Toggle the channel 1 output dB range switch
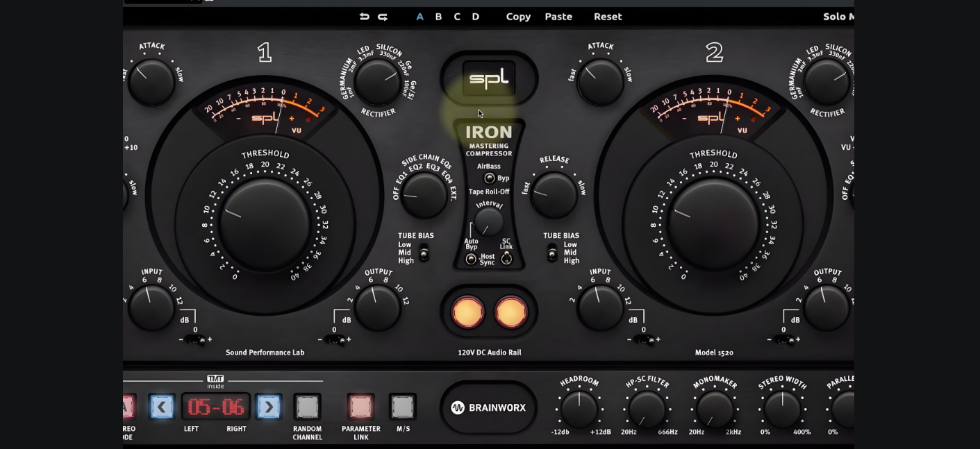This screenshot has height=449, width=980. (334, 340)
